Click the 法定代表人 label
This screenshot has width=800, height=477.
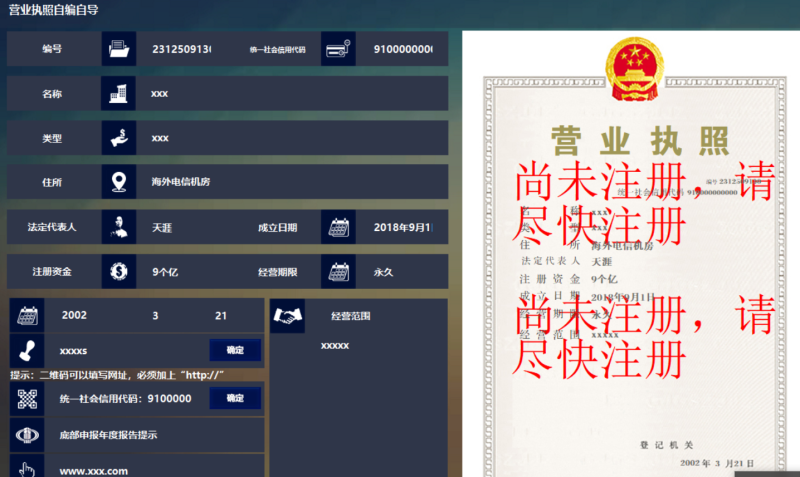[52, 227]
